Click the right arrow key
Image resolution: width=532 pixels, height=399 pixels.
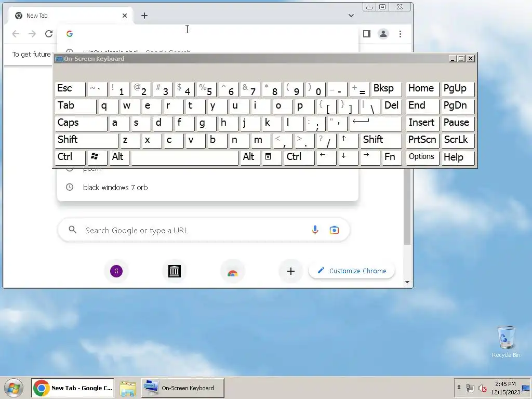click(x=370, y=157)
